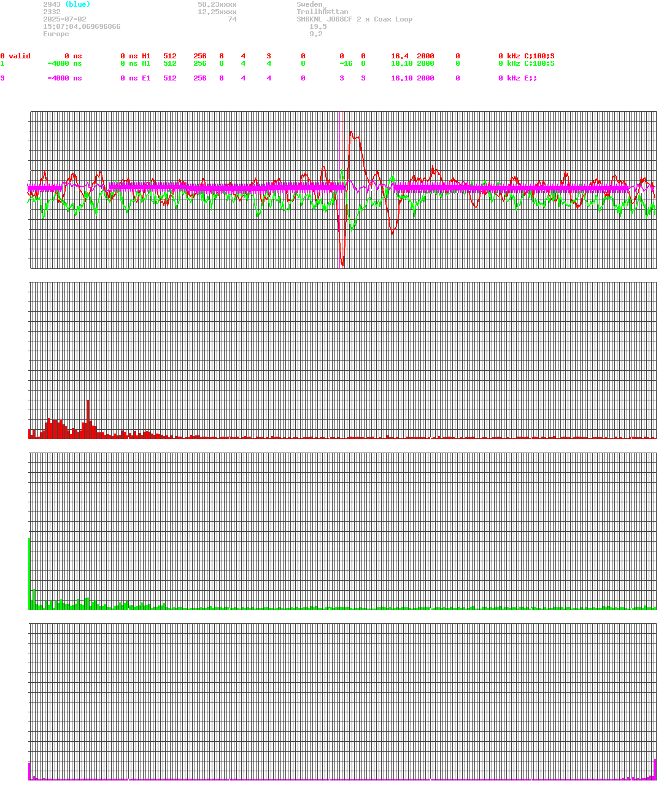672x794 pixels.
Task: Select "0 ns H1" in the red channel row
Action: [x=136, y=56]
